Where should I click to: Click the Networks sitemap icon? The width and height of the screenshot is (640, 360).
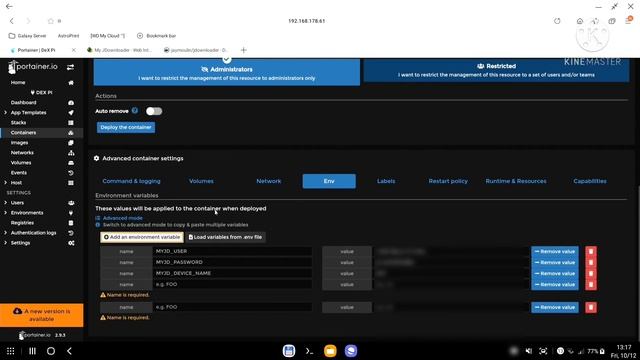(x=71, y=153)
